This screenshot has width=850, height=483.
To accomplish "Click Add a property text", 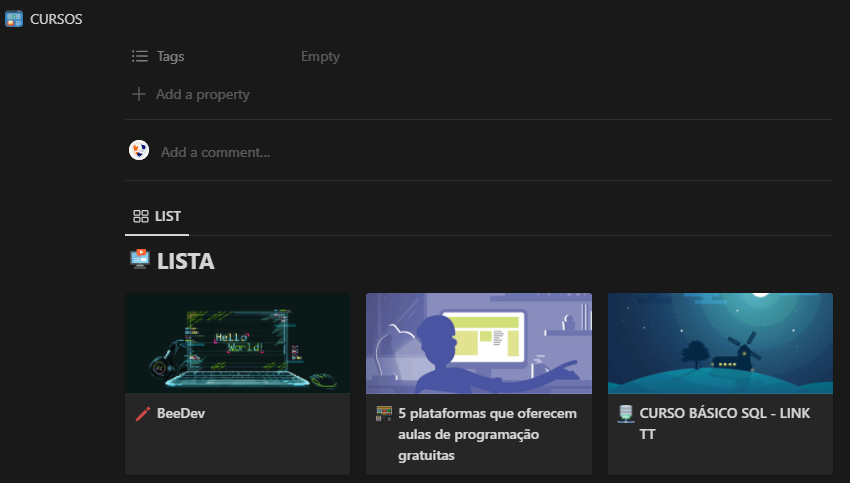I will click(x=203, y=94).
